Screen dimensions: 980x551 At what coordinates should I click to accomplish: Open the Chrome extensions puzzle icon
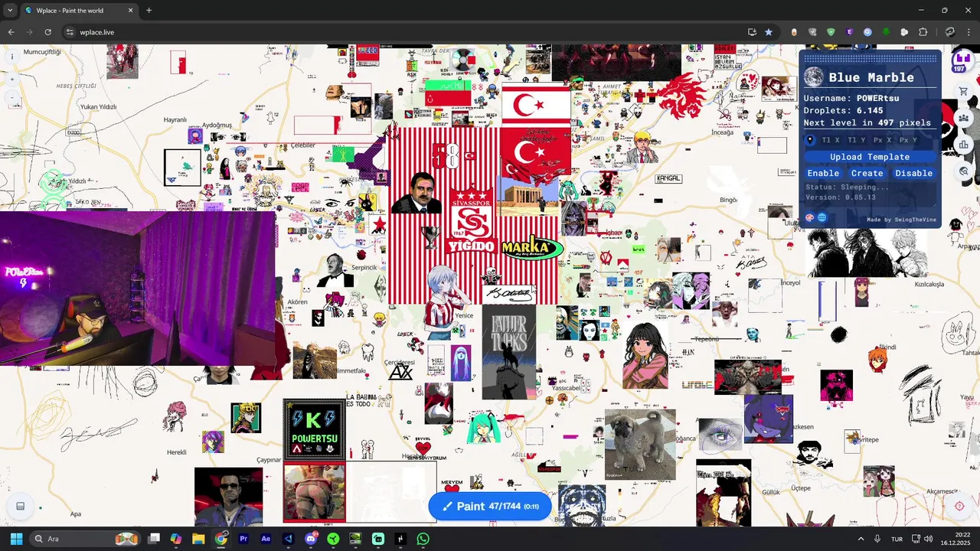tap(923, 32)
